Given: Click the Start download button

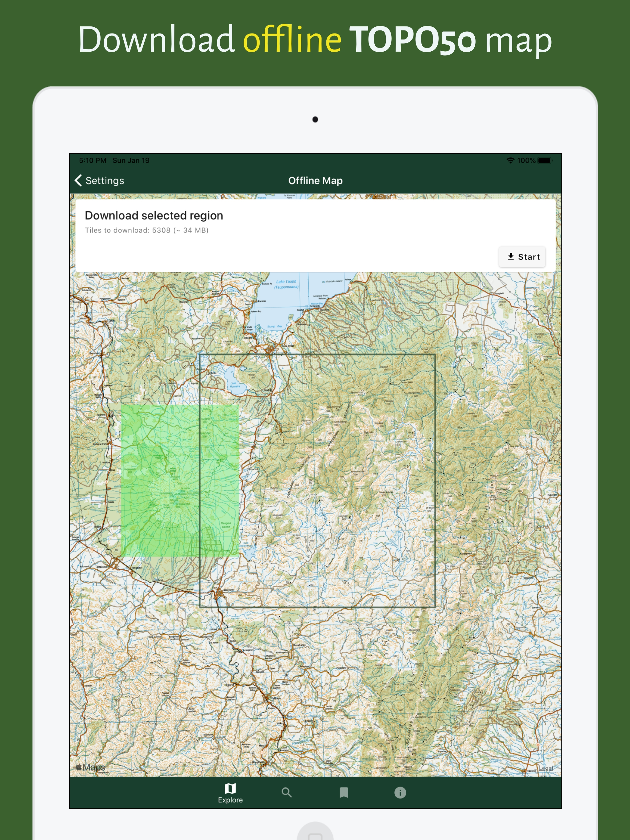Looking at the screenshot, I should pos(522,257).
